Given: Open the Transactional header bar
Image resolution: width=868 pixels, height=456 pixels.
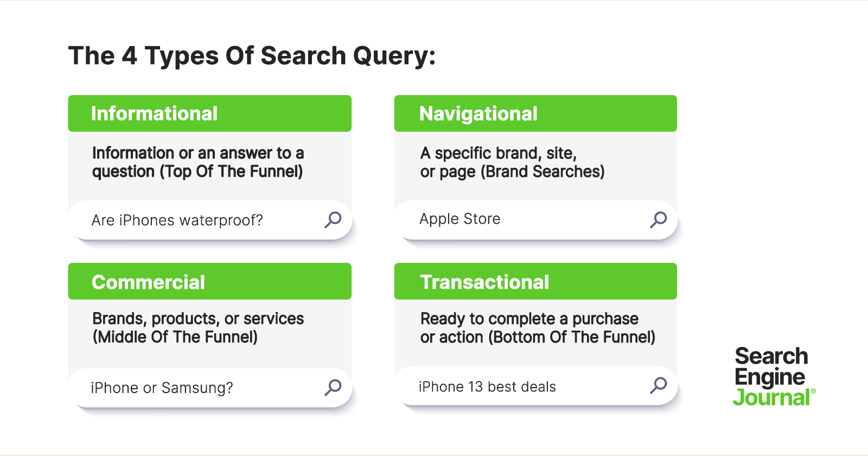Looking at the screenshot, I should [535, 282].
